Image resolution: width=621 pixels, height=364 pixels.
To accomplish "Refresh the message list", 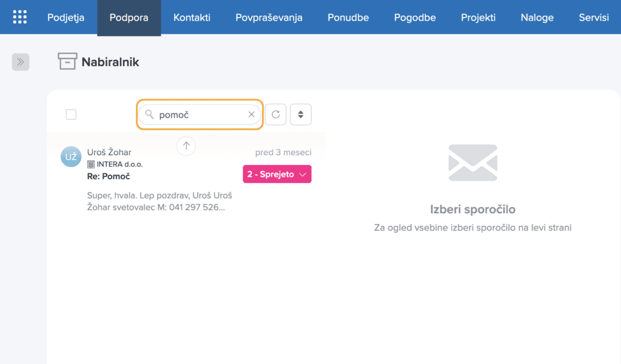I will (x=276, y=114).
